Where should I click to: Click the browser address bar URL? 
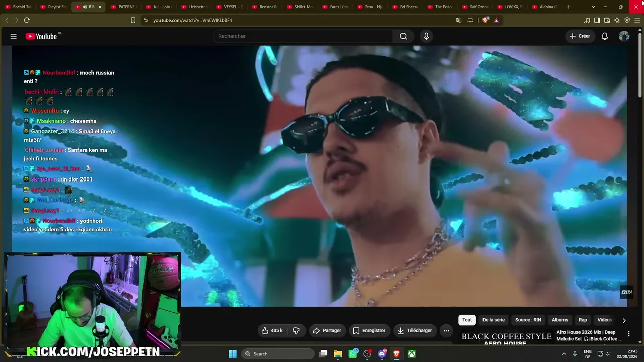193,20
